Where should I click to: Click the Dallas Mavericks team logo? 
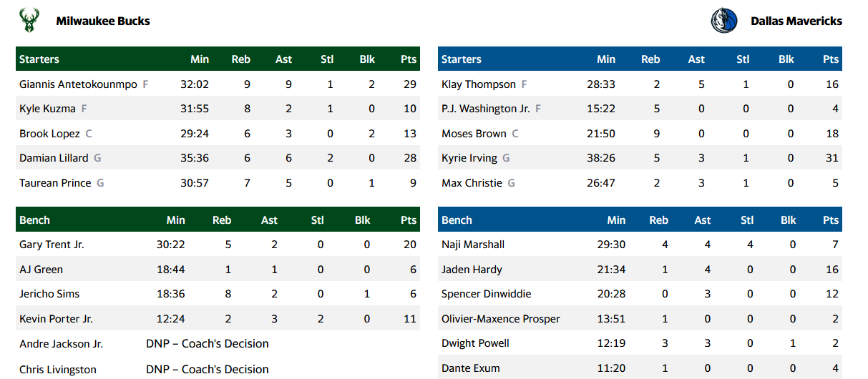tap(723, 21)
